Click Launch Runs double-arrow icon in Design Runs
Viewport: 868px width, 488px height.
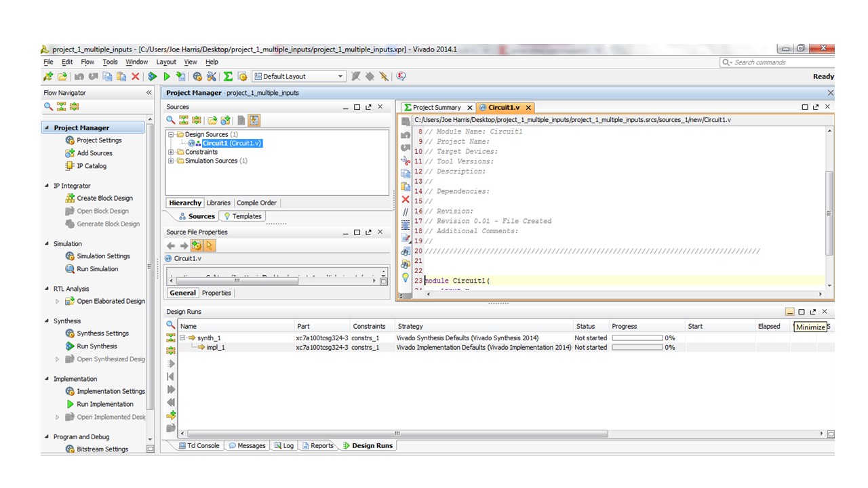171,389
